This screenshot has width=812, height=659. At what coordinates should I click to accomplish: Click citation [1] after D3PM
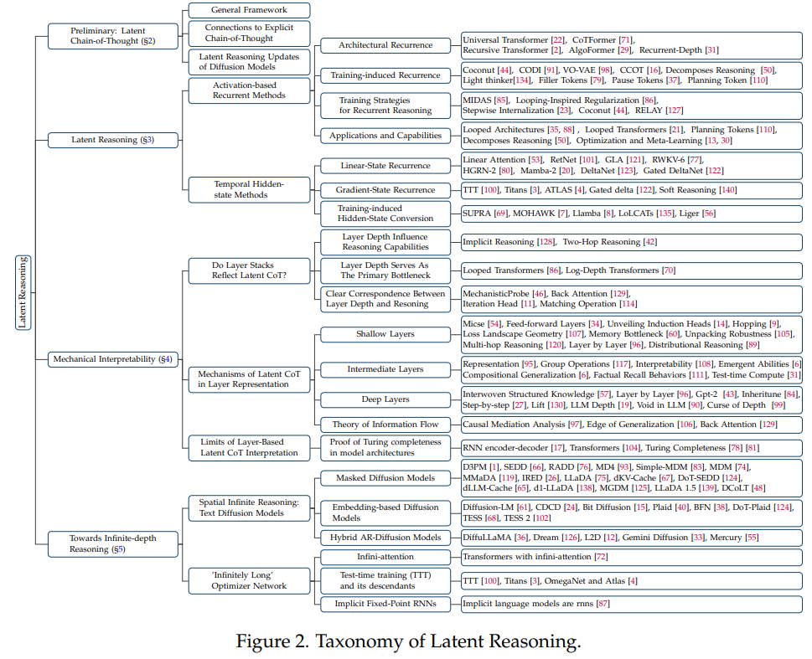click(494, 467)
